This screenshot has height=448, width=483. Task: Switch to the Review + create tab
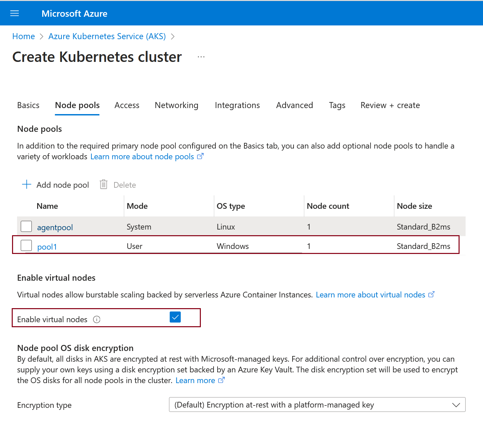coord(390,105)
